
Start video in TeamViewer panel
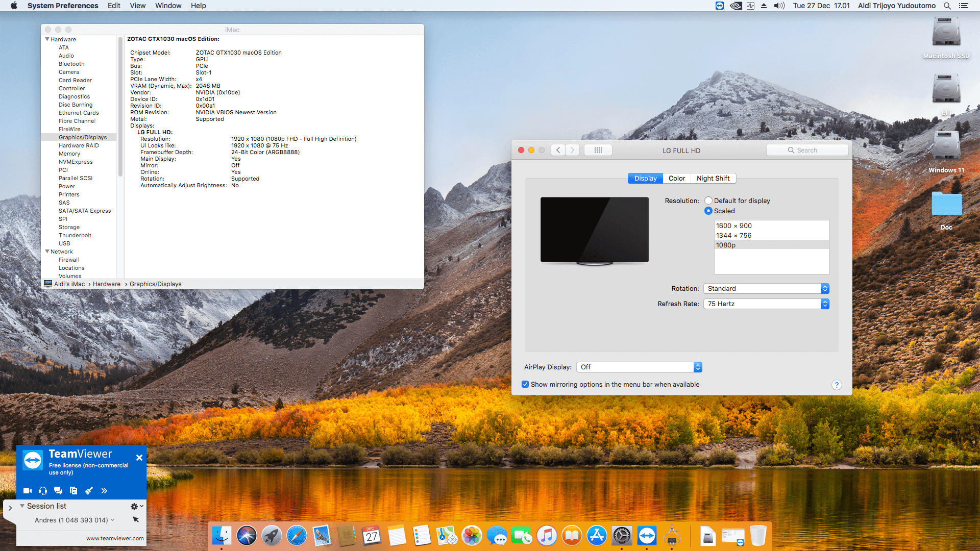pyautogui.click(x=28, y=491)
